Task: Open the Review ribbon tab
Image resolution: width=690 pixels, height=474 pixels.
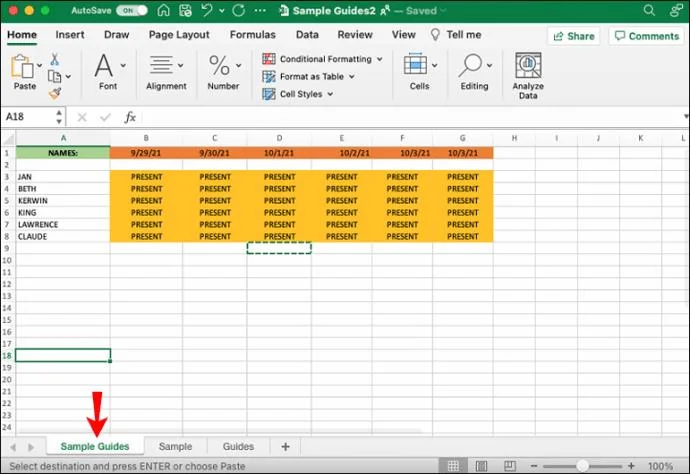Action: click(x=355, y=35)
